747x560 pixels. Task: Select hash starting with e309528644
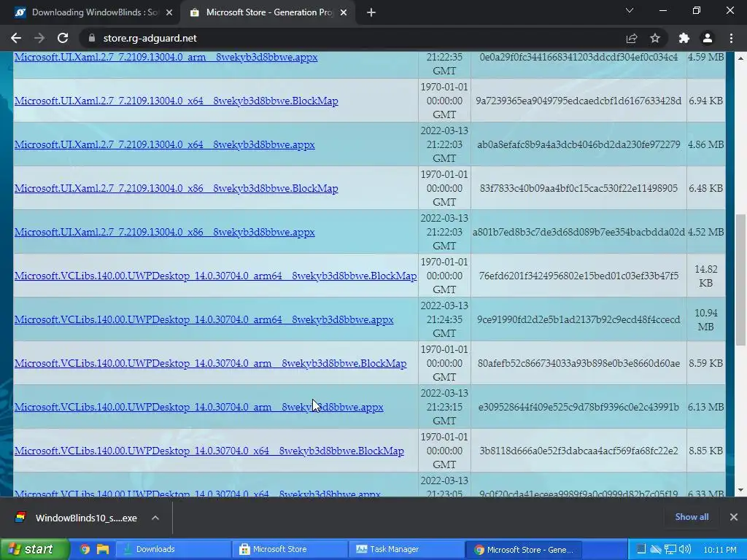pyautogui.click(x=578, y=408)
